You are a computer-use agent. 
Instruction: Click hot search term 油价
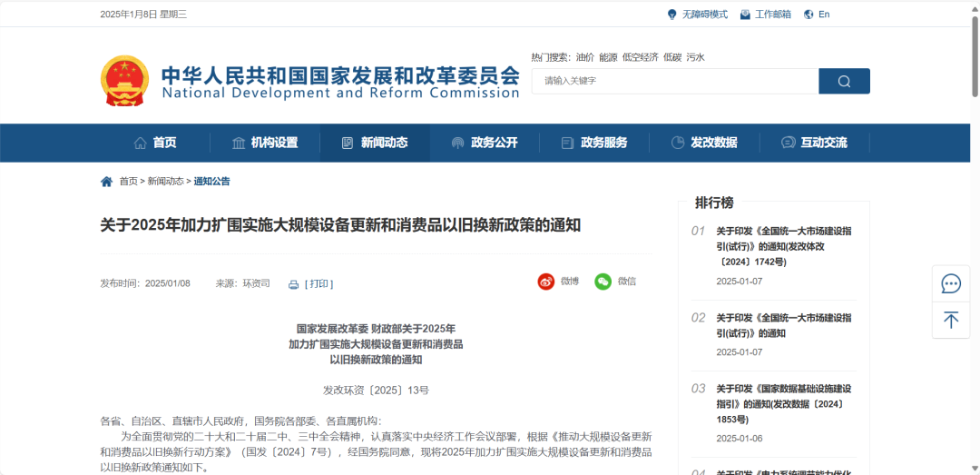coord(585,57)
